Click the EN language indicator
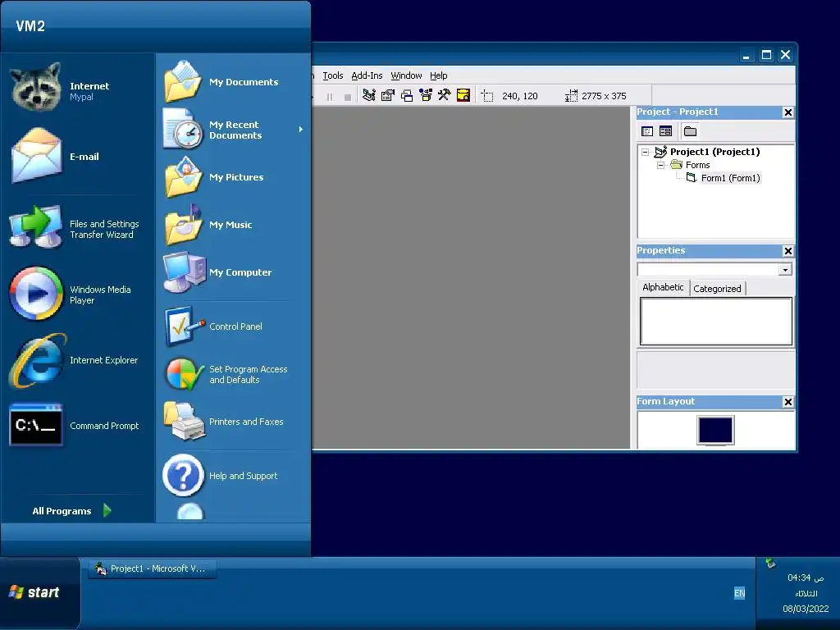840x630 pixels. 739,593
